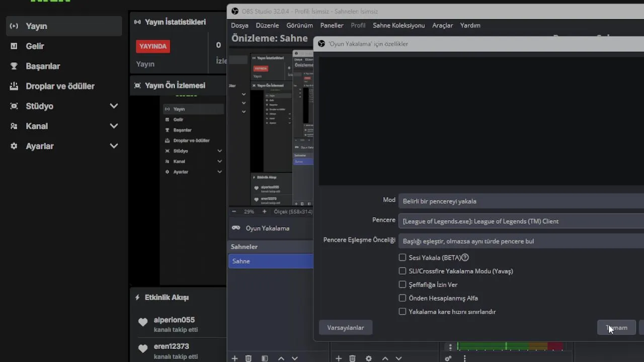
Task: Remove the selected source with trash icon
Action: (x=353, y=358)
